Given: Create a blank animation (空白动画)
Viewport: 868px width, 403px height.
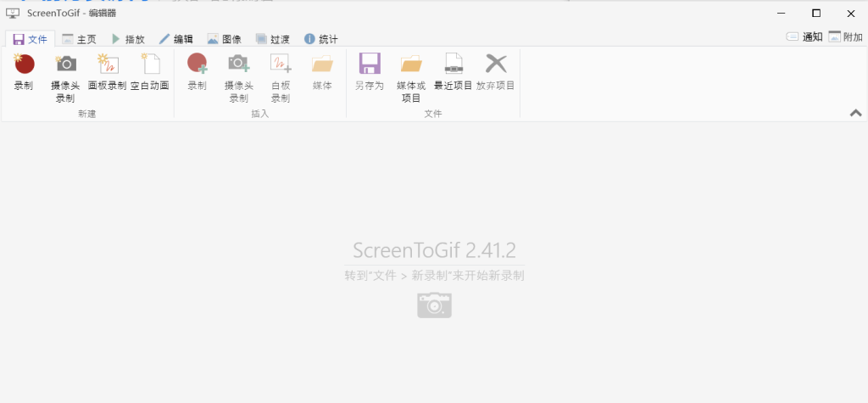Looking at the screenshot, I should [x=150, y=72].
